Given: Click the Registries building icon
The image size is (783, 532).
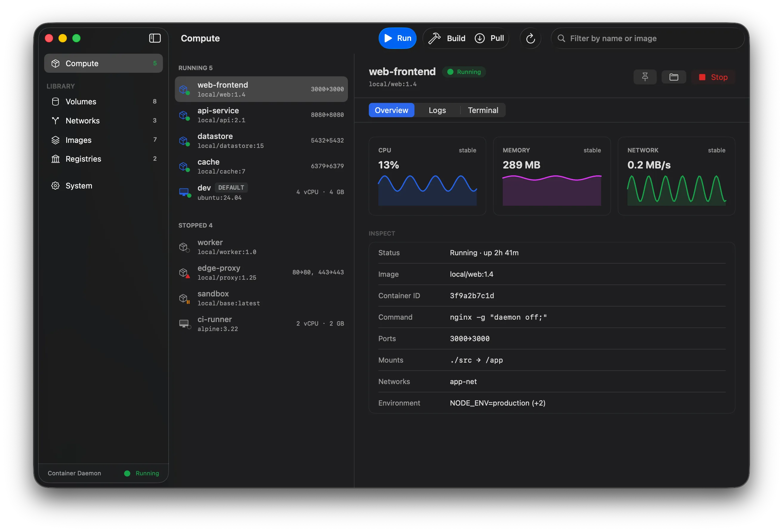Looking at the screenshot, I should coord(55,159).
